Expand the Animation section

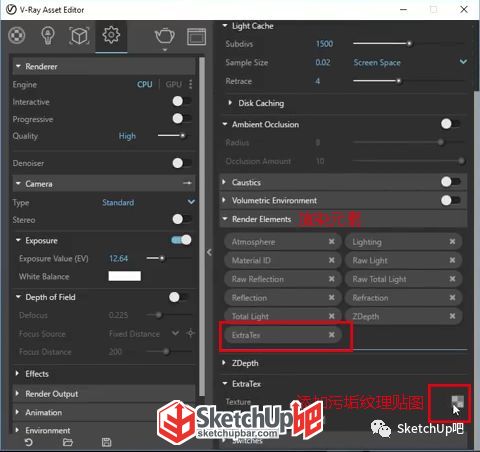(x=17, y=412)
